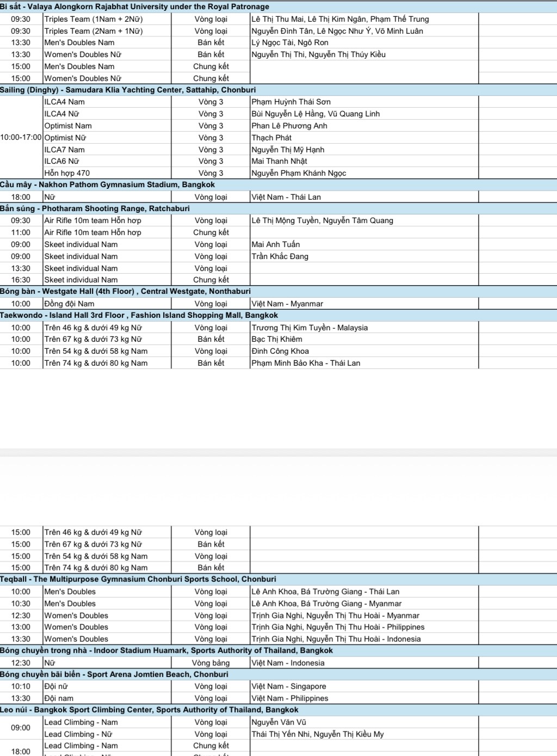
Task: Click Lê Thị Mộng Tuyền, Nguyễn Tâm Quang cell
Action: (322, 220)
